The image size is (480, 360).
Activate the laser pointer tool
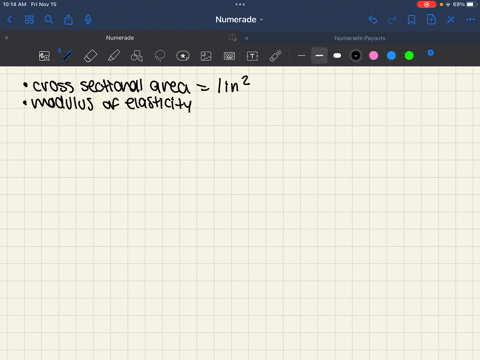tap(275, 56)
